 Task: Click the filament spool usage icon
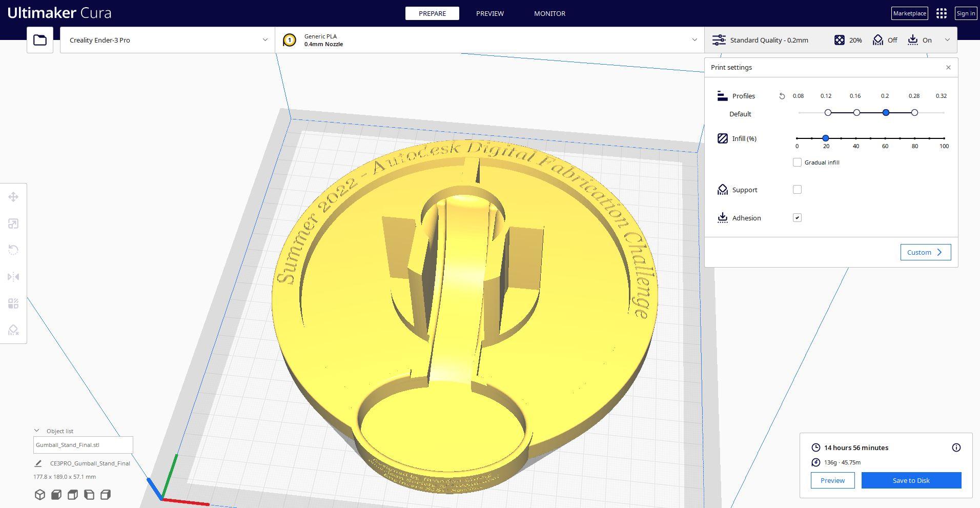point(816,462)
